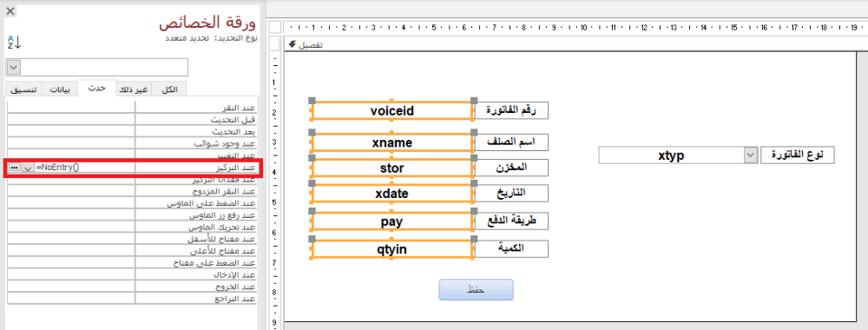Select the stor text box
This screenshot has width=868, height=330.
(392, 168)
